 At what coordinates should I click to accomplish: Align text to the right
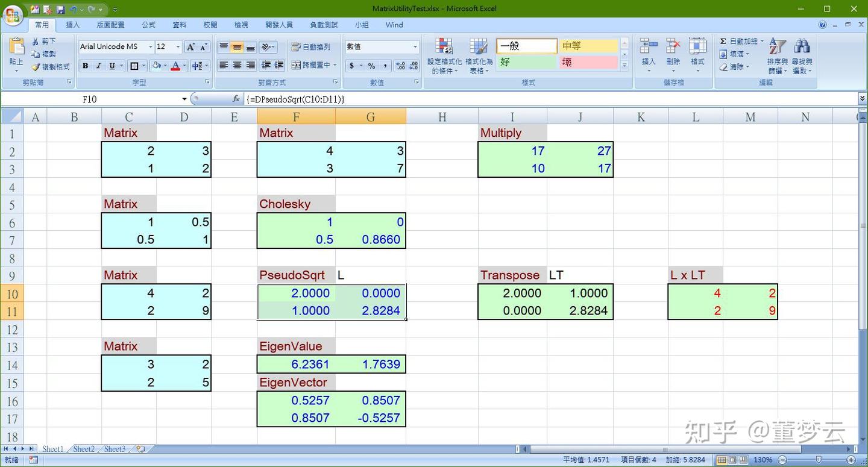(250, 65)
